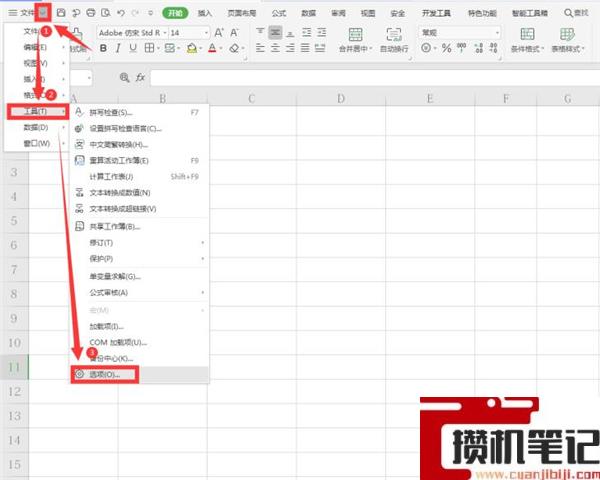Viewport: 600px width, 480px height.
Task: Choose Text to Number (文本转换成数值) item
Action: [140, 193]
